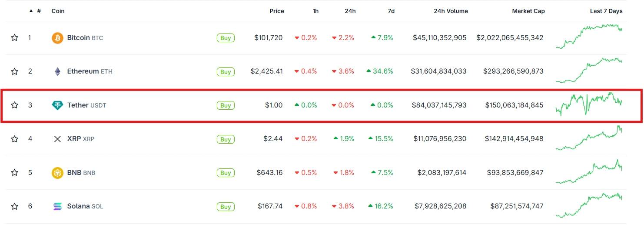Click the Buy button for Bitcoin
Screen dimensions: 644x225
[x=226, y=38]
